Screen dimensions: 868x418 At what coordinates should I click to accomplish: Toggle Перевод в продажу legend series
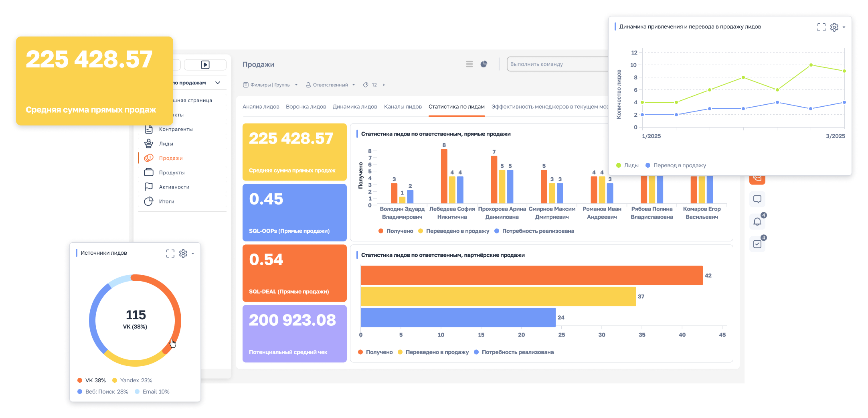[676, 165]
